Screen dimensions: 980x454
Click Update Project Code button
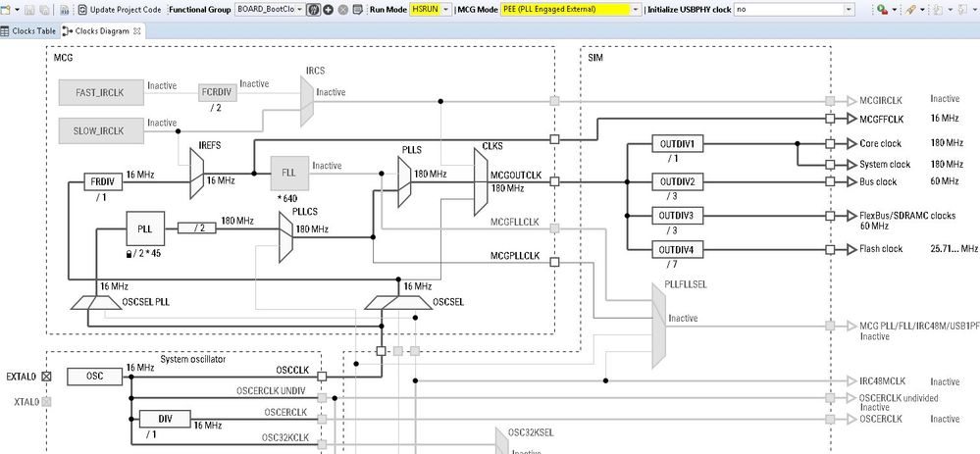120,10
